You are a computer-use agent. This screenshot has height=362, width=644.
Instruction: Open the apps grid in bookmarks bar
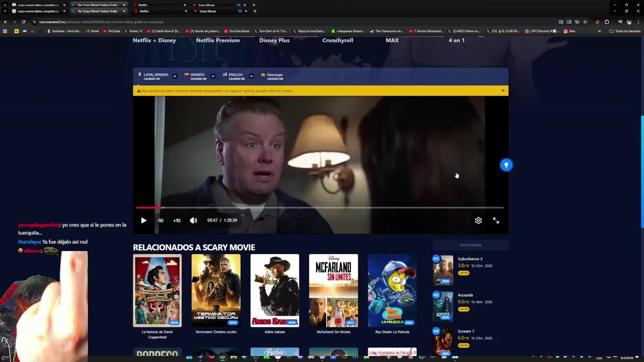pos(5,31)
